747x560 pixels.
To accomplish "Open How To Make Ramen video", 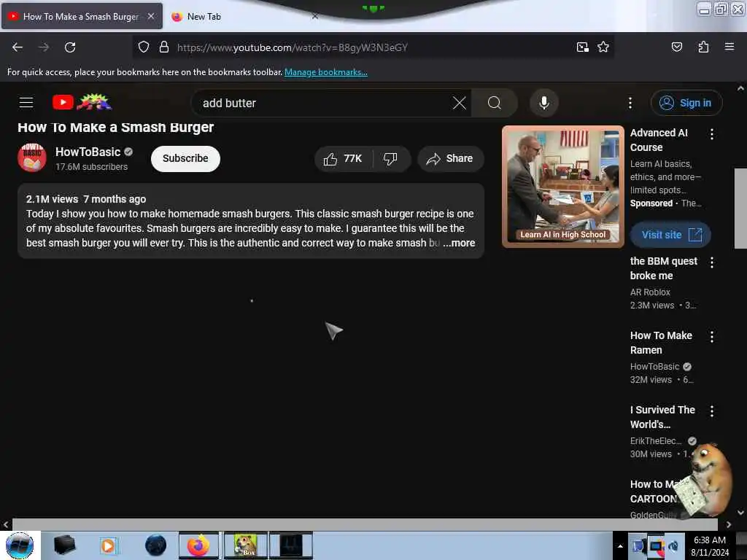I will pyautogui.click(x=661, y=343).
